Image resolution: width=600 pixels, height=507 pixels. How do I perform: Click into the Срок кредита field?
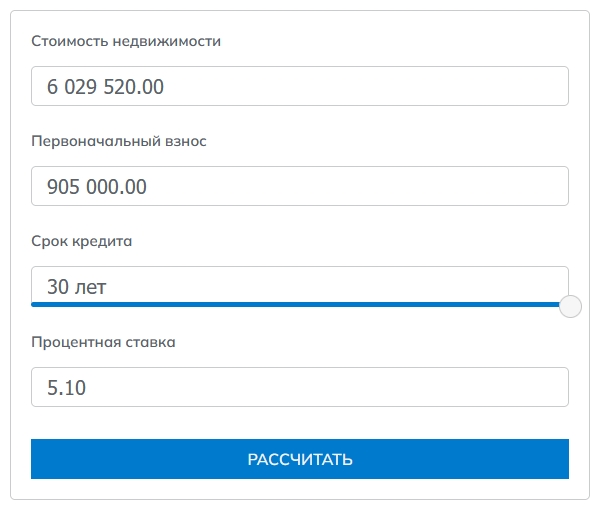click(x=300, y=285)
